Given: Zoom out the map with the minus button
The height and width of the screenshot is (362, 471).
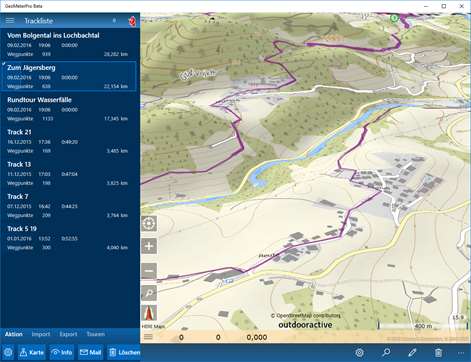Looking at the screenshot, I should pyautogui.click(x=149, y=271).
